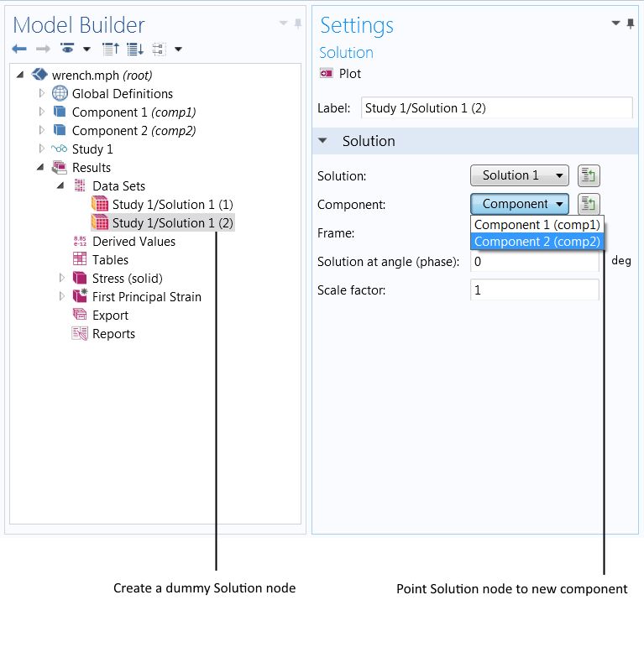Click the Stress (solid) plot icon
The width and height of the screenshot is (644, 647).
tap(80, 278)
